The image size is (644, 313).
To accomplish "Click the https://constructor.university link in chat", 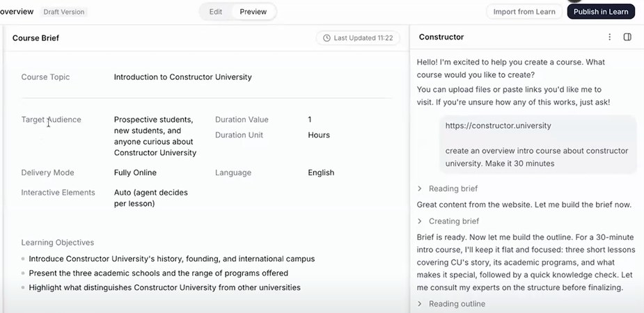I will click(x=498, y=125).
